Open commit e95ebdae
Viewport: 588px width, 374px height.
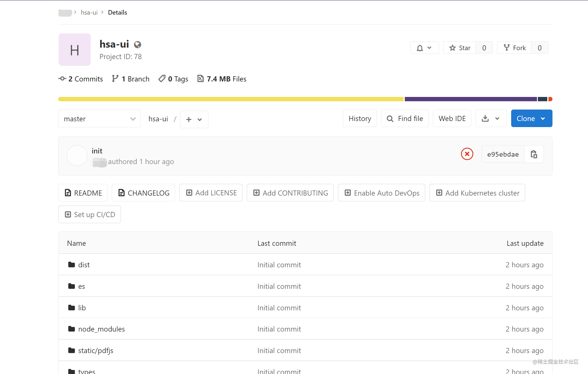503,154
